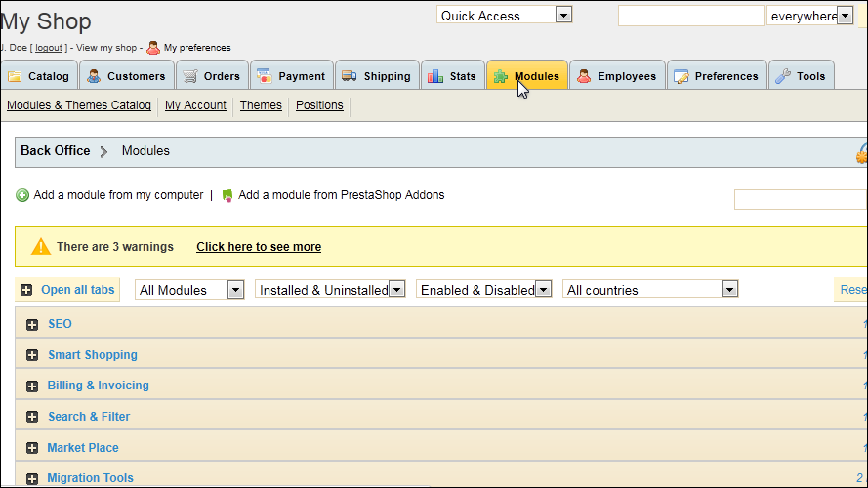This screenshot has height=488, width=868.
Task: Click the yellow warning triangle icon
Action: point(41,247)
